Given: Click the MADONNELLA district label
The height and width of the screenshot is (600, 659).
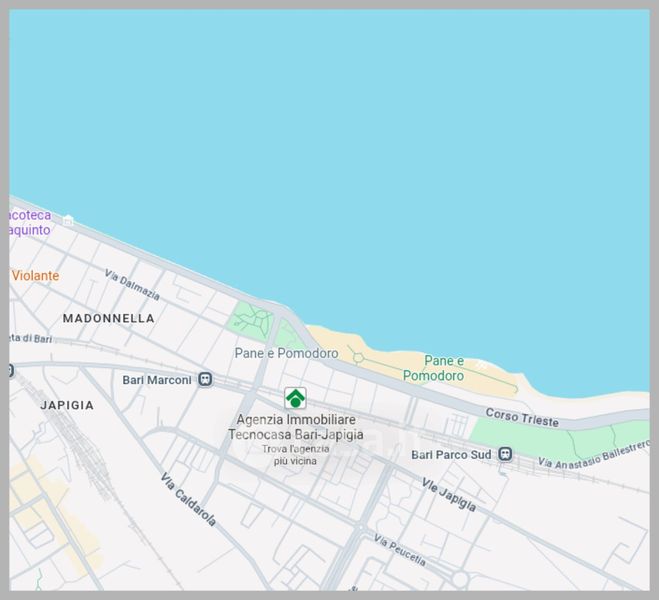Looking at the screenshot, I should coord(108,318).
